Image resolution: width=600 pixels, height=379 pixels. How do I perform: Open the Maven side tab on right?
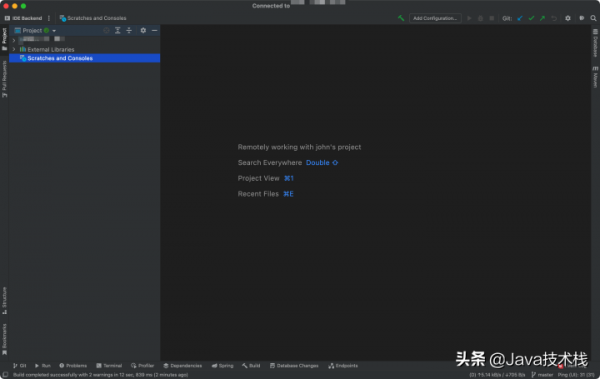595,77
